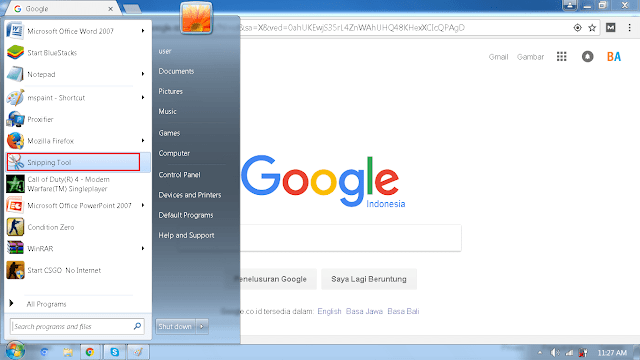
Task: Select the Google browser tab
Action: (63, 9)
